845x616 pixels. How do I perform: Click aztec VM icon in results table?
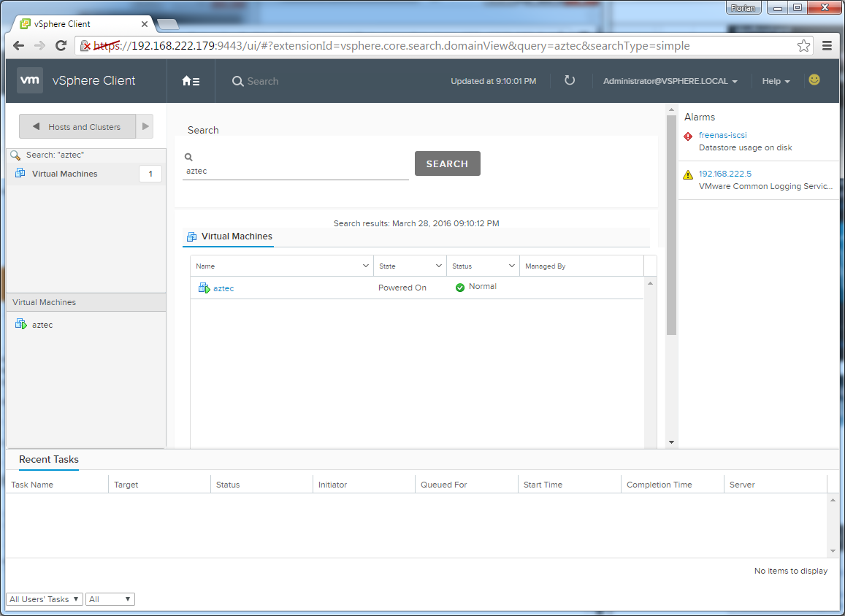pyautogui.click(x=204, y=288)
